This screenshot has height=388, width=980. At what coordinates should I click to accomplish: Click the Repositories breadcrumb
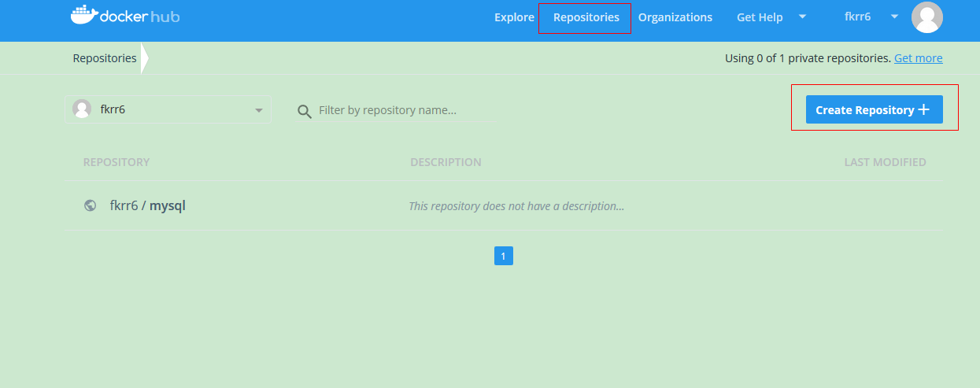[105, 58]
